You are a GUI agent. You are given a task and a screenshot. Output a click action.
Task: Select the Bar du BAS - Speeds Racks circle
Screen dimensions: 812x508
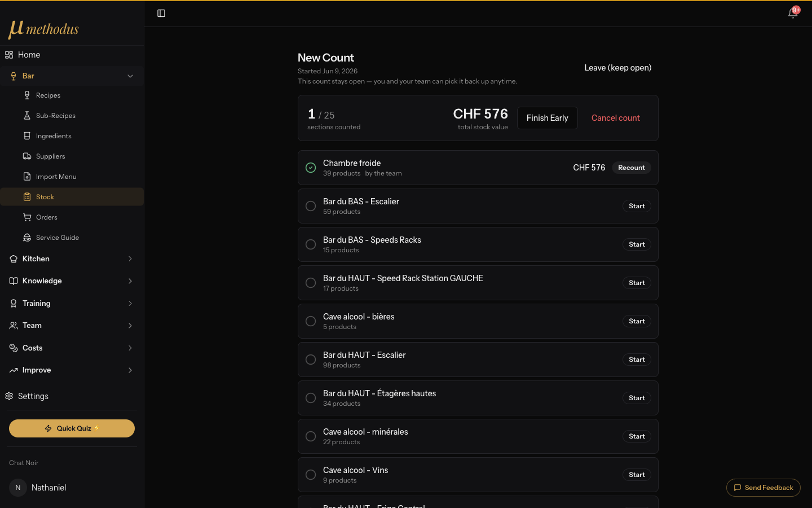[x=311, y=244]
